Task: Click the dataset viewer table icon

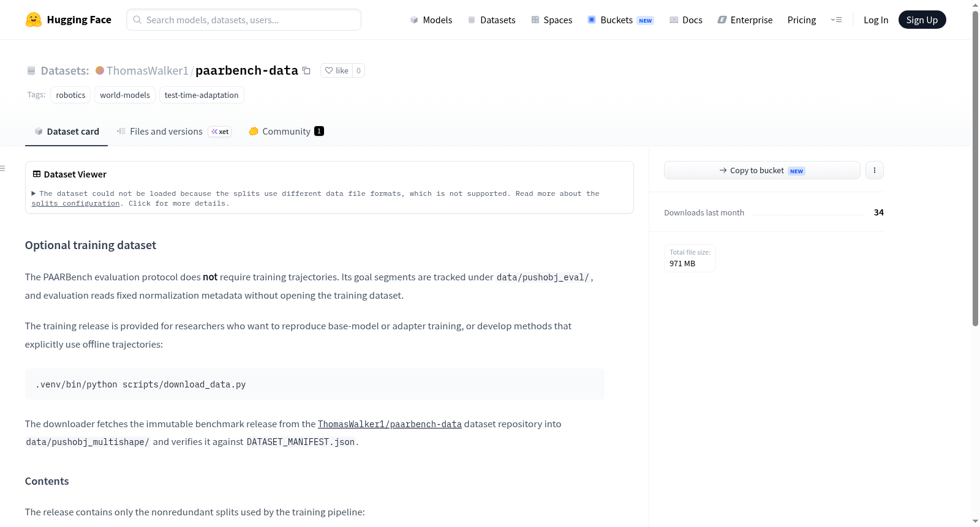Action: point(37,174)
